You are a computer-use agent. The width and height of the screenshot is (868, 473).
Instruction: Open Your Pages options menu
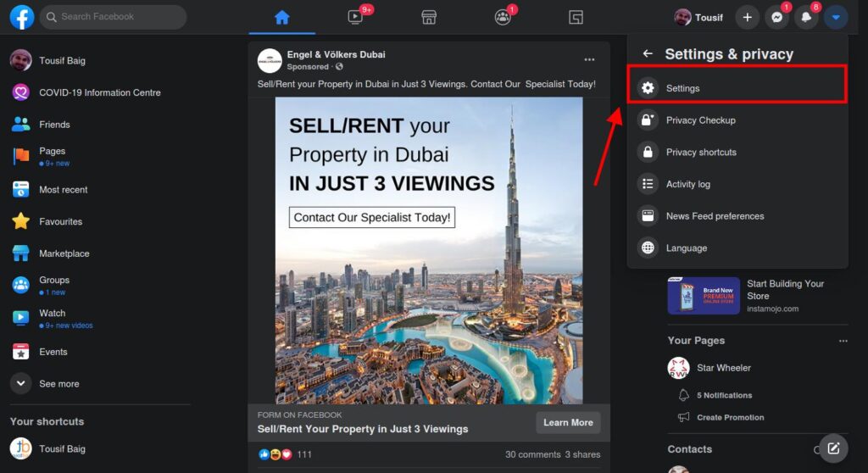[843, 341]
